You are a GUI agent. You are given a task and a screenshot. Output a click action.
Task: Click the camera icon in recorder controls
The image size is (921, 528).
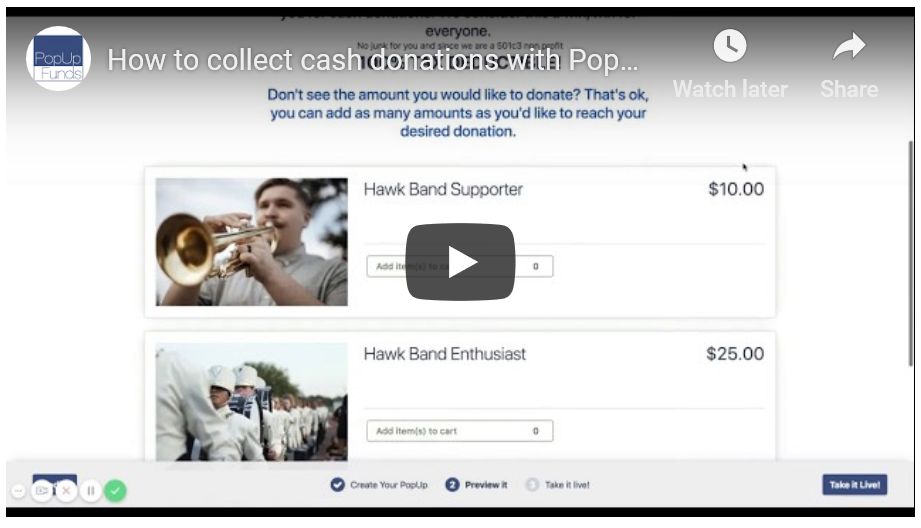point(42,490)
